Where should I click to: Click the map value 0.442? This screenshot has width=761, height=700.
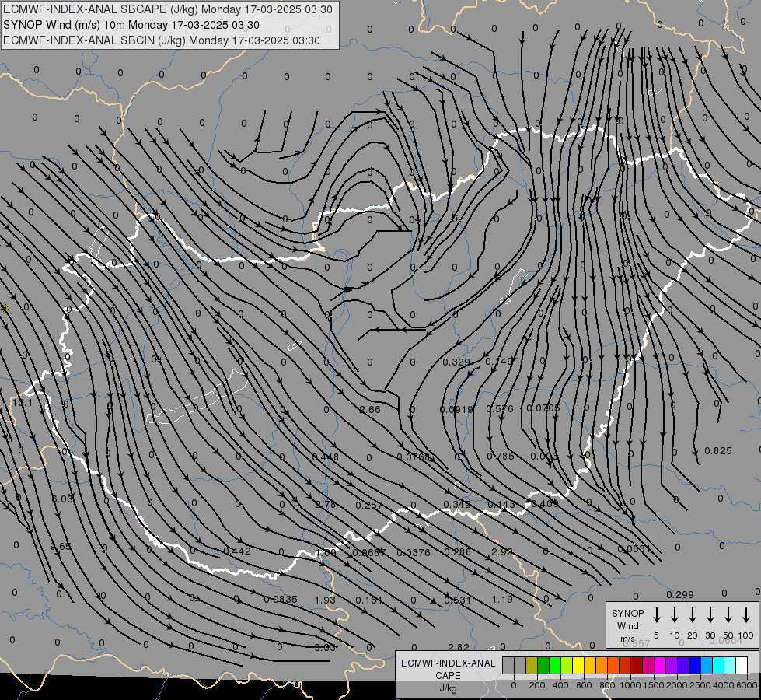point(237,551)
